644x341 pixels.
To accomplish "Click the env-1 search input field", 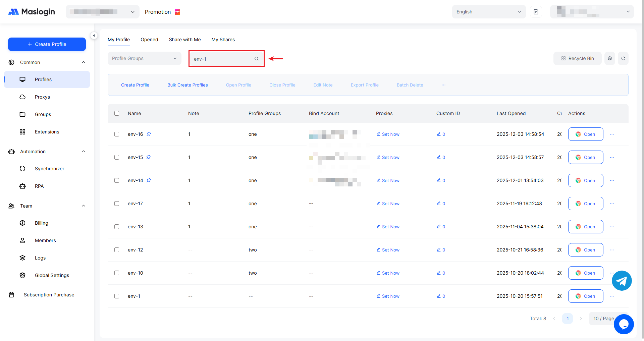I will tap(221, 59).
